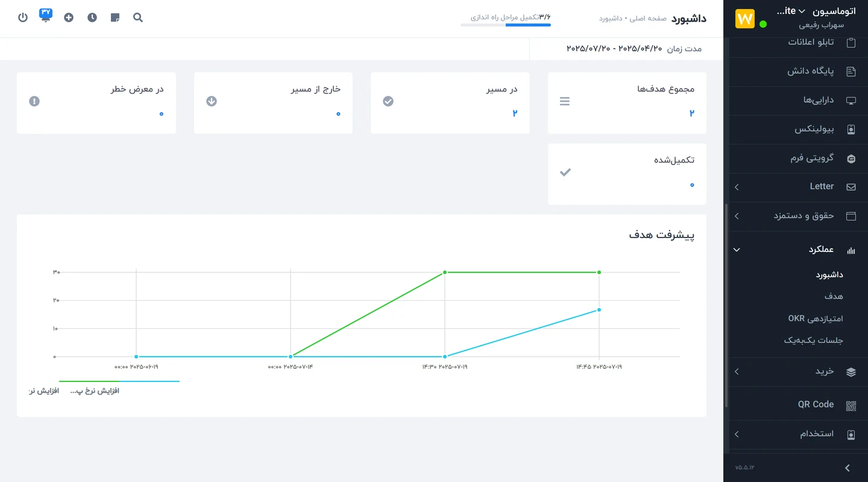This screenshot has height=482, width=868.
Task: Click the plus quick-add icon
Action: (x=69, y=17)
